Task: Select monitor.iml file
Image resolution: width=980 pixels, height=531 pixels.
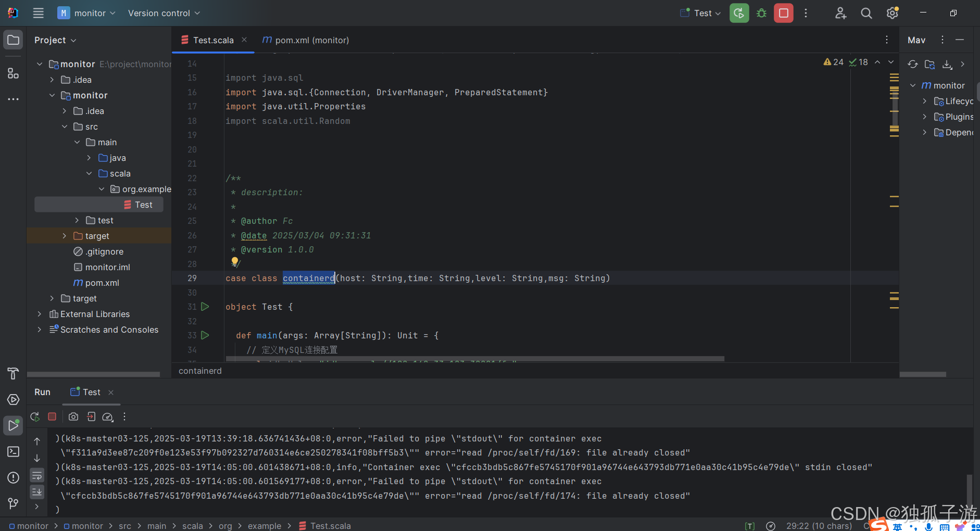Action: pos(102,267)
